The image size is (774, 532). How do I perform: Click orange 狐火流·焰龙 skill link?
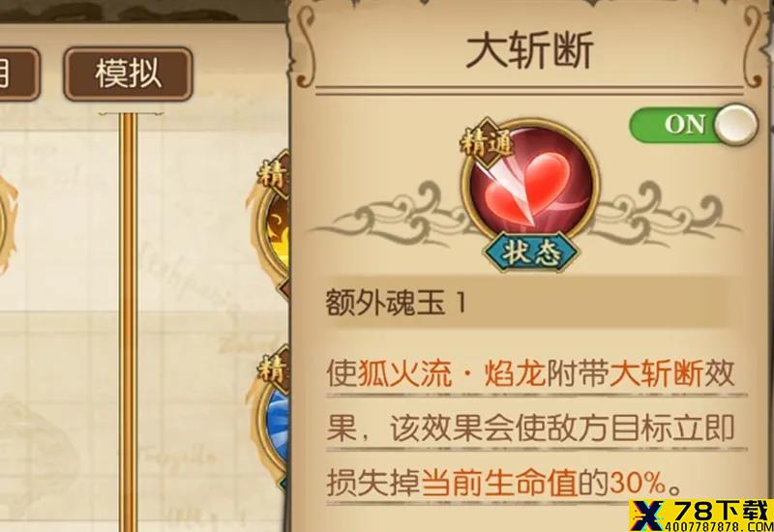coord(451,373)
